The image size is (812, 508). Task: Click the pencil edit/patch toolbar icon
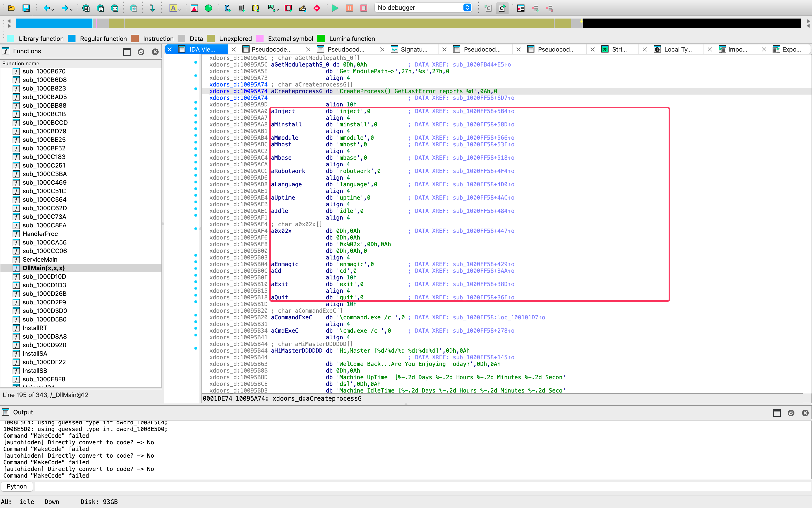(x=302, y=8)
